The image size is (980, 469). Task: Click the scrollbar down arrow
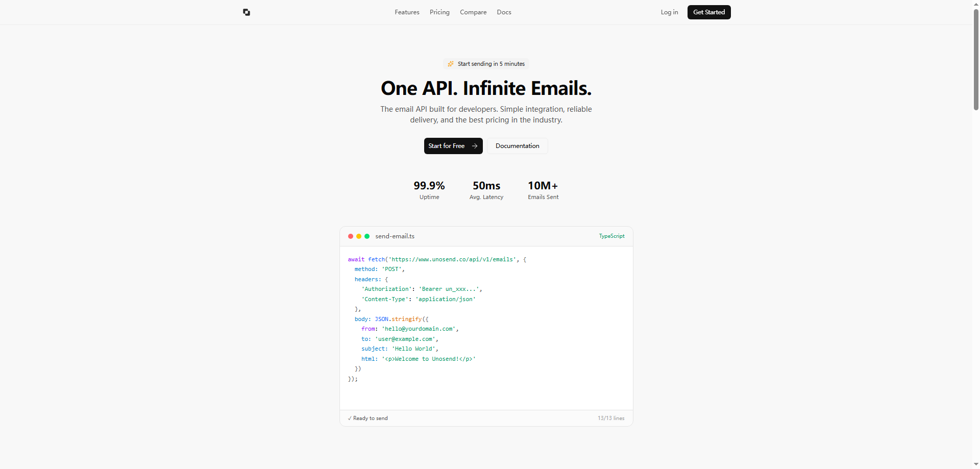975,464
